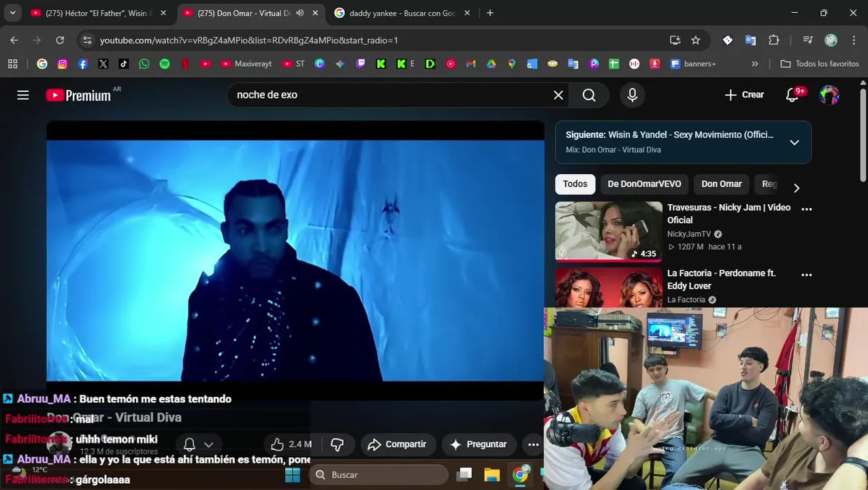Open the YouTube guide hamburger menu
The width and height of the screenshot is (868, 490).
pos(23,95)
